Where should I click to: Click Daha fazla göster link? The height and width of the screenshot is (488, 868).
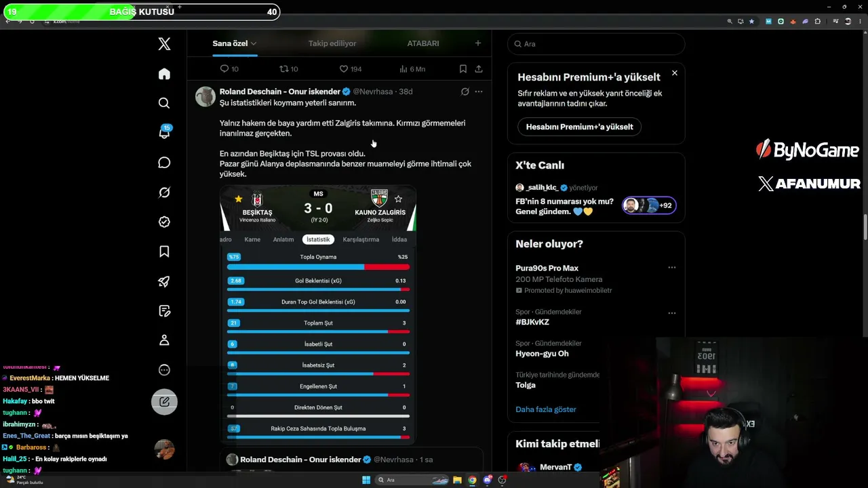point(546,409)
